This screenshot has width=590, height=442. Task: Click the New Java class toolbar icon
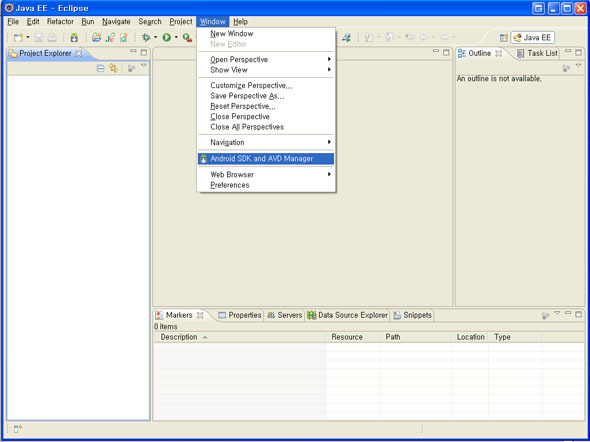(110, 37)
